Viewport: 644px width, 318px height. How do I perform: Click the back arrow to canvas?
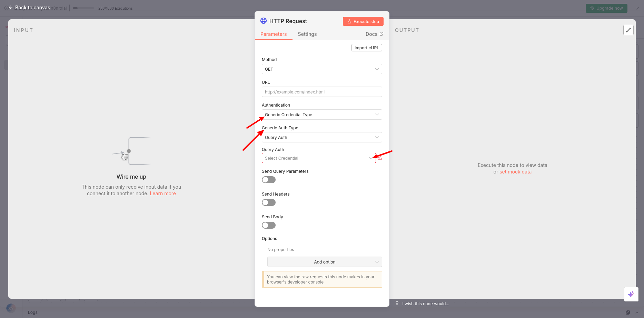click(x=11, y=7)
